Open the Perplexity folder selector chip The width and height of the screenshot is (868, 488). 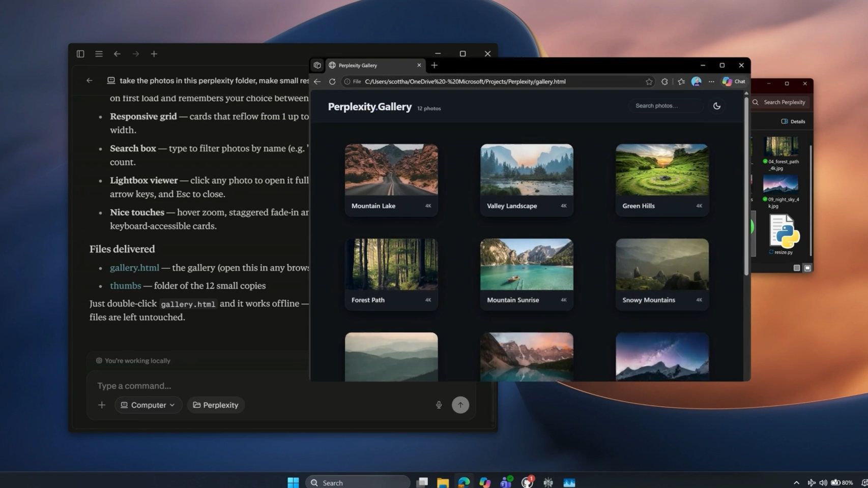(216, 405)
